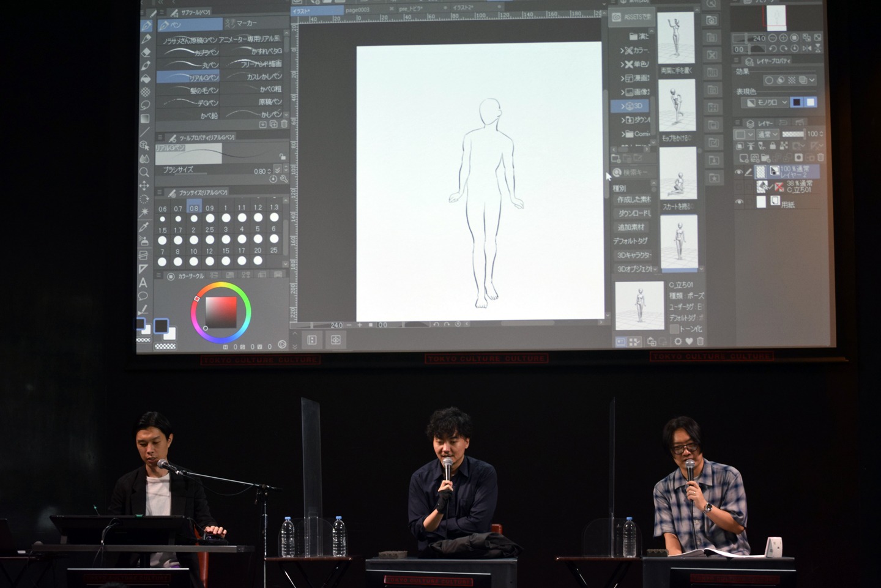Select the Pencil tool below the pen

[x=146, y=39]
